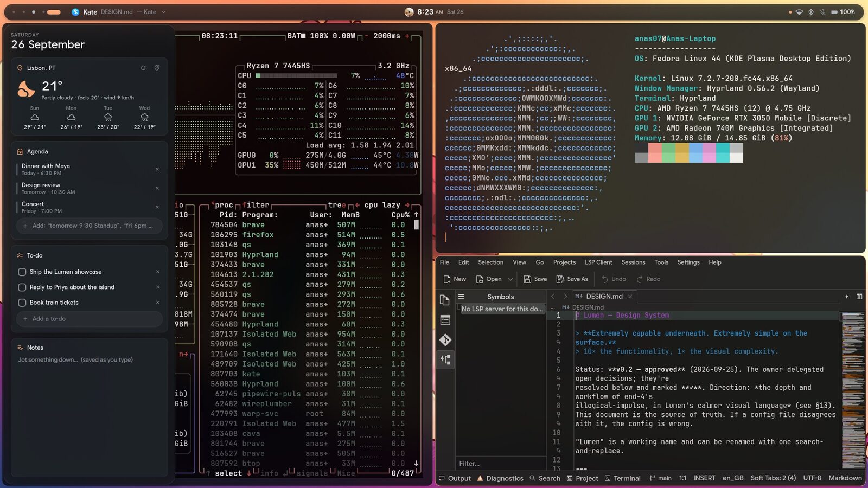This screenshot has height=488, width=868.
Task: Open the Sessions menu in Kate
Action: click(633, 262)
